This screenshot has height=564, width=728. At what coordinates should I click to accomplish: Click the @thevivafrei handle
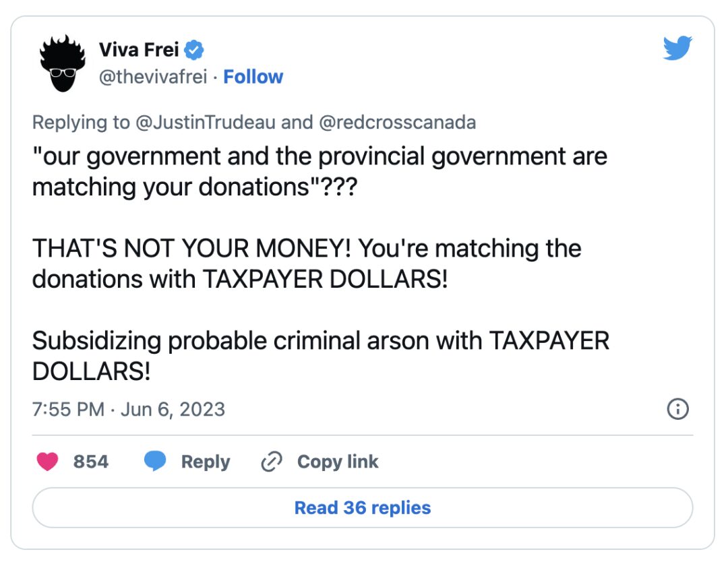pyautogui.click(x=153, y=77)
